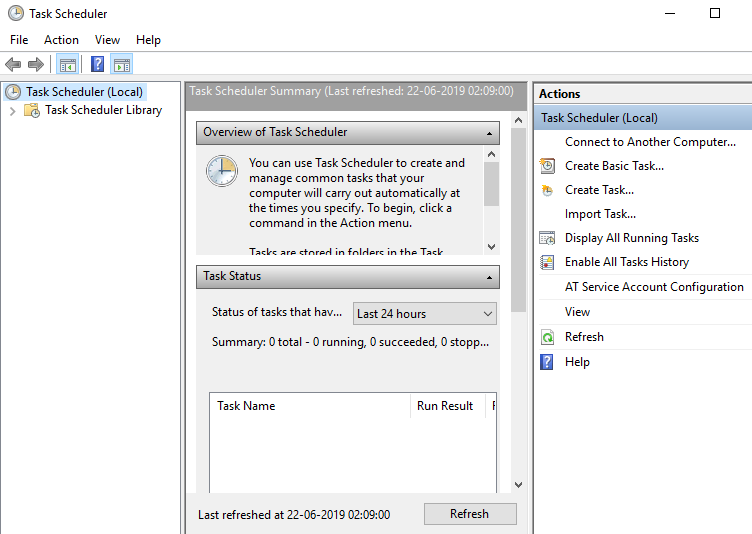Click Connect to Another Computer link

(x=650, y=142)
